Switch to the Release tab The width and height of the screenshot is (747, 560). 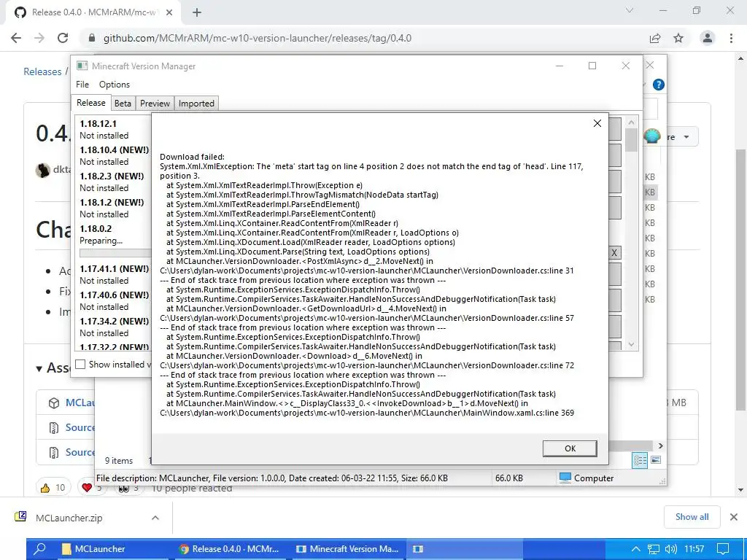pos(91,103)
